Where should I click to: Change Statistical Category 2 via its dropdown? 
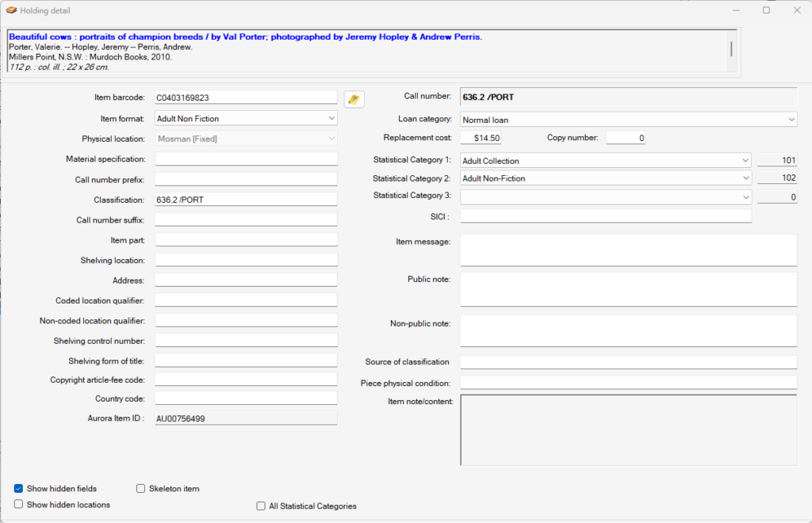[745, 178]
